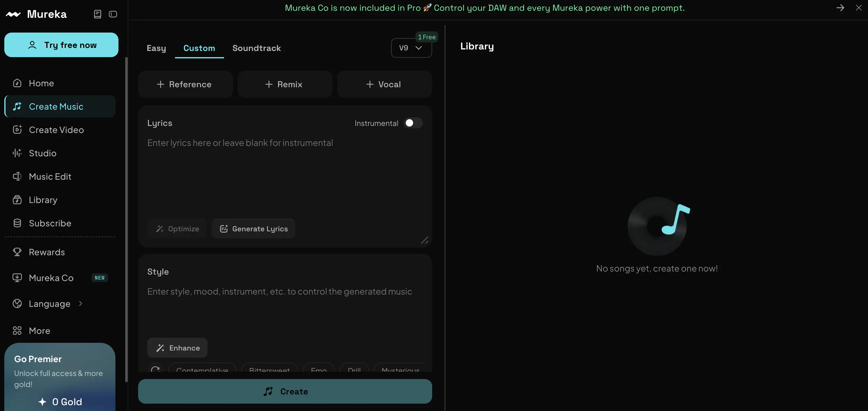Image resolution: width=868 pixels, height=411 pixels.
Task: Click the Create button
Action: click(285, 391)
